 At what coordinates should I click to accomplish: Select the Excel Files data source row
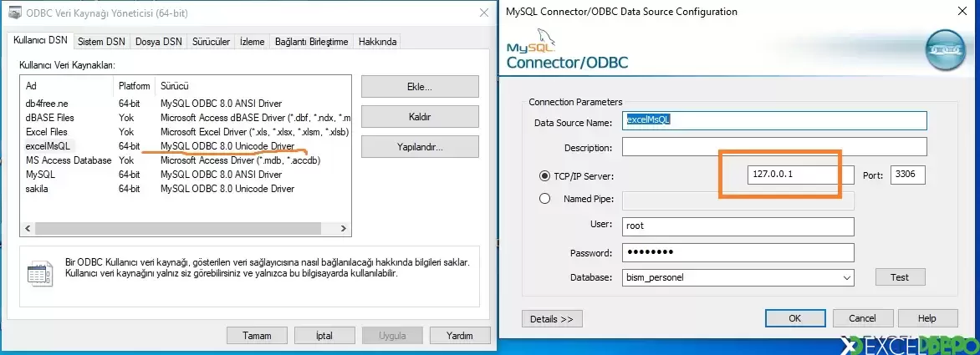(x=186, y=132)
